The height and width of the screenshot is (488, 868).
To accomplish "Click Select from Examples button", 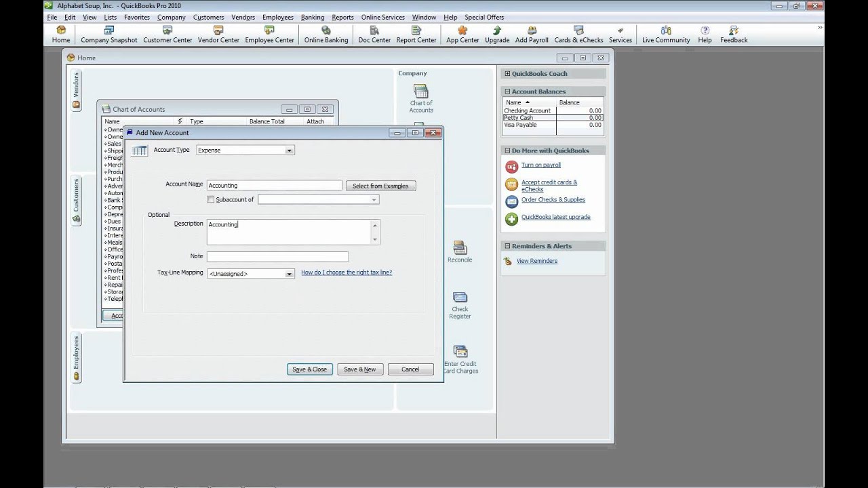I will [x=380, y=186].
